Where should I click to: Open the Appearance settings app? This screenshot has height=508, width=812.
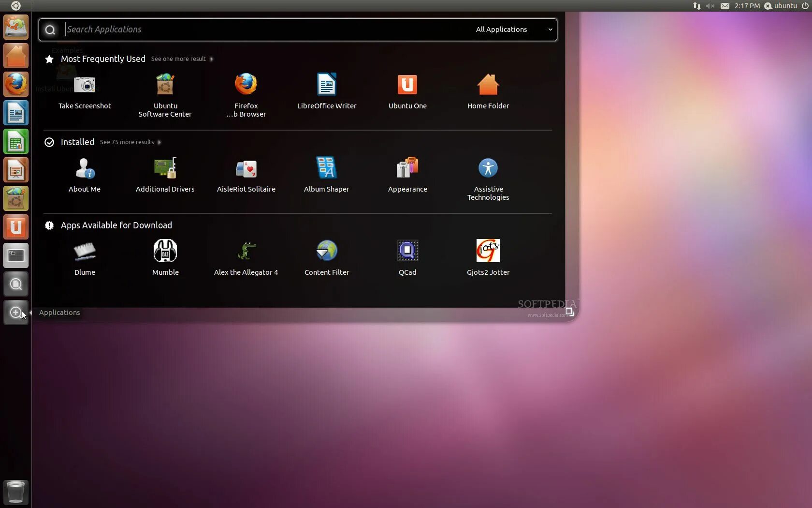[407, 175]
